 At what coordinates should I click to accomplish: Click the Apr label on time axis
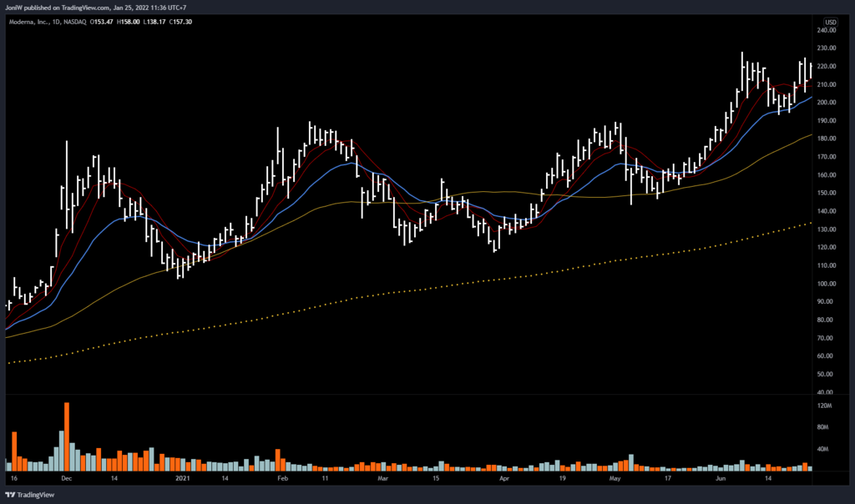503,480
